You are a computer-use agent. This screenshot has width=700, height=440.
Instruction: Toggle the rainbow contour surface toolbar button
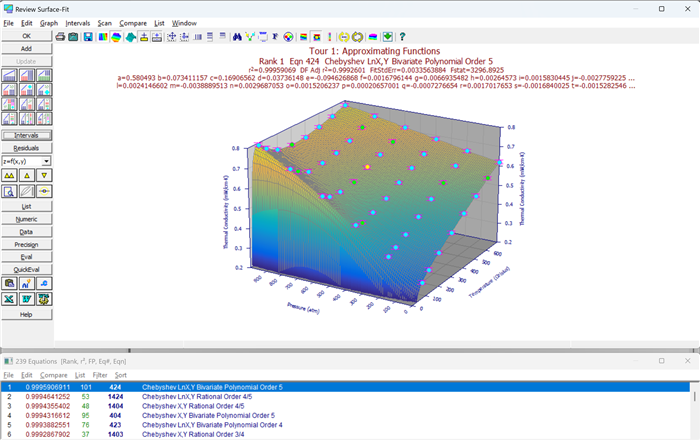(x=116, y=37)
